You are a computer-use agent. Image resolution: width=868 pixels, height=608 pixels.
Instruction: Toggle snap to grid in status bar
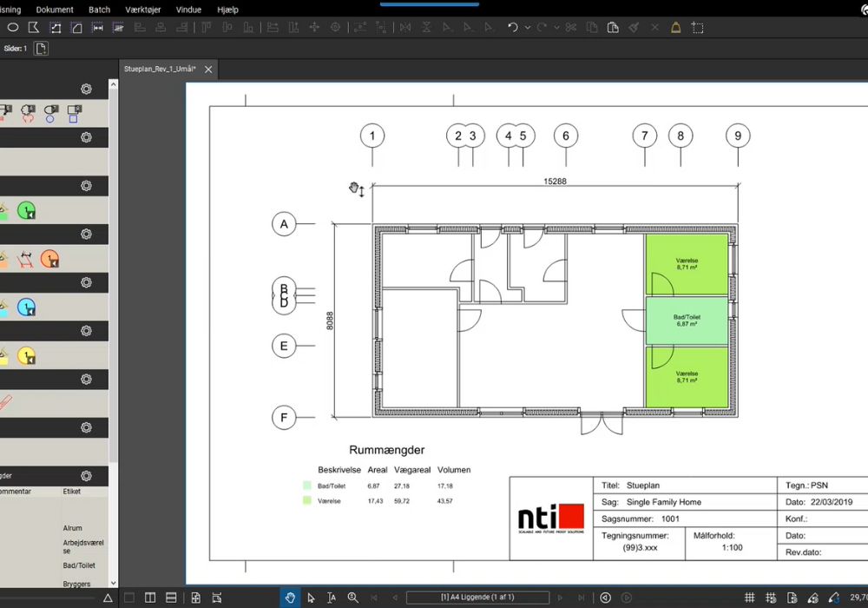point(771,598)
